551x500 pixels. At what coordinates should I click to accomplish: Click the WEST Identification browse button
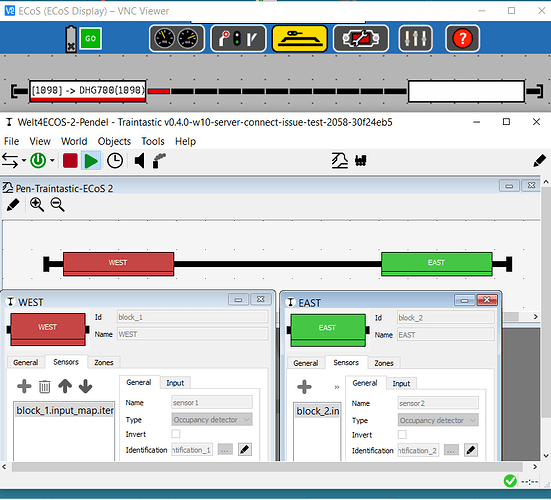coord(225,449)
